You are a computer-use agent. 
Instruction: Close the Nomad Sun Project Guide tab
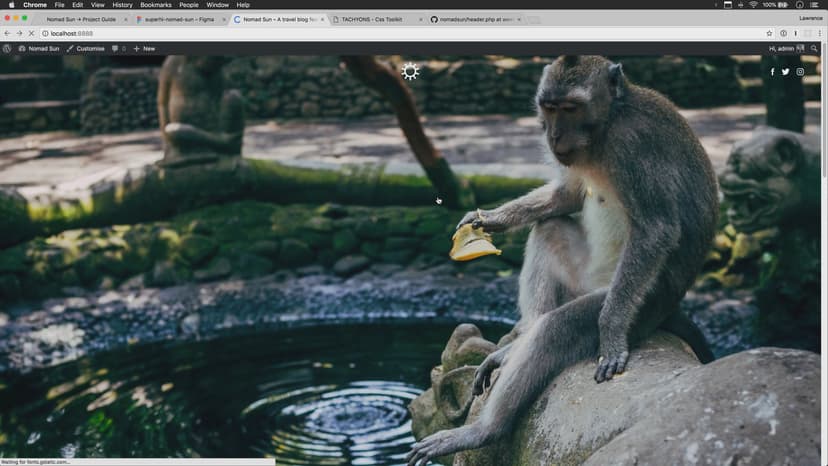[124, 19]
